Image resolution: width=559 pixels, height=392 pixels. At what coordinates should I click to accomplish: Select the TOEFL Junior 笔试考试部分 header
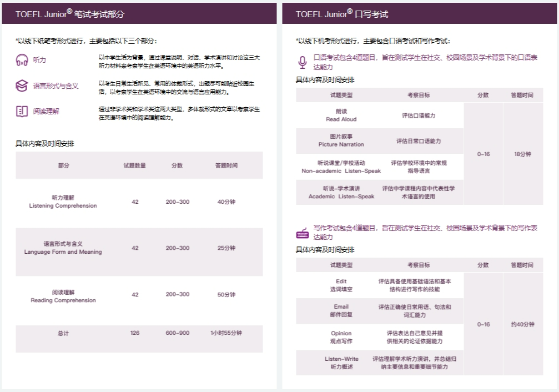click(70, 14)
